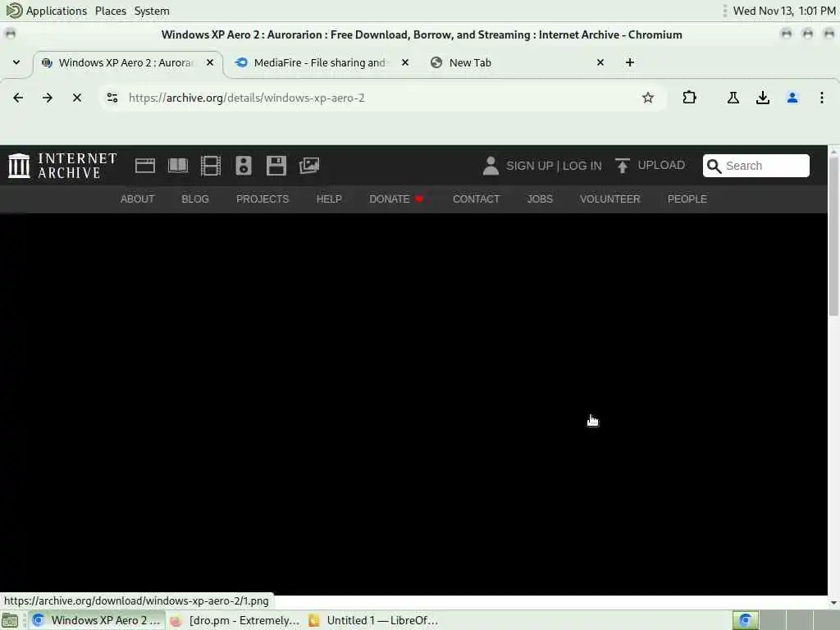Image resolution: width=840 pixels, height=630 pixels.
Task: Open the clock showing Wed Nov 13
Action: tap(783, 11)
